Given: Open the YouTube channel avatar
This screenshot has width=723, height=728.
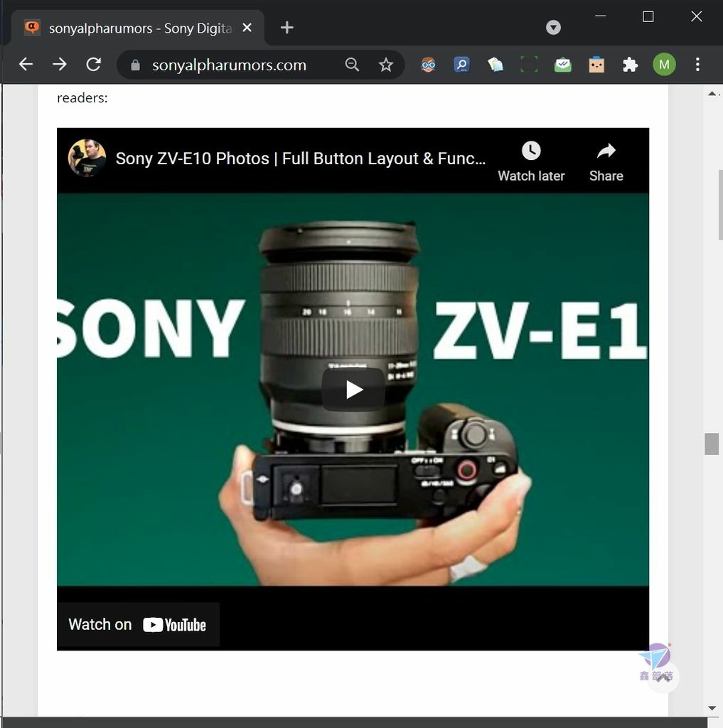Looking at the screenshot, I should point(87,158).
